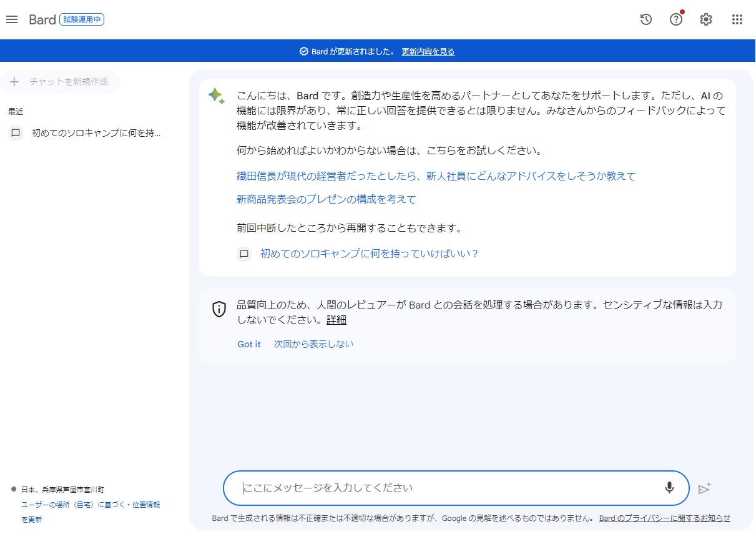756x534 pixels.
Task: Click the chat bubble icon in recent list
Action: (x=16, y=133)
